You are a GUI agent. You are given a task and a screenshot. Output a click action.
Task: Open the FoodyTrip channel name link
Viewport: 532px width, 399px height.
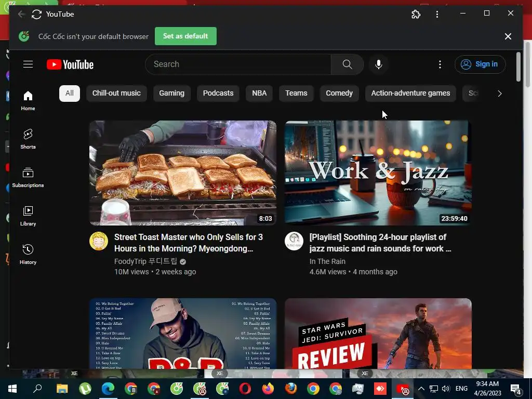tap(146, 261)
